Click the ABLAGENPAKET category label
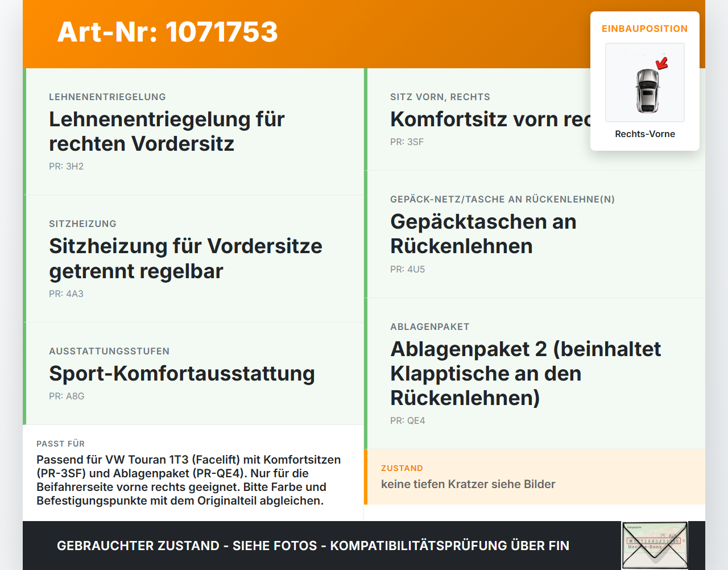 [430, 327]
